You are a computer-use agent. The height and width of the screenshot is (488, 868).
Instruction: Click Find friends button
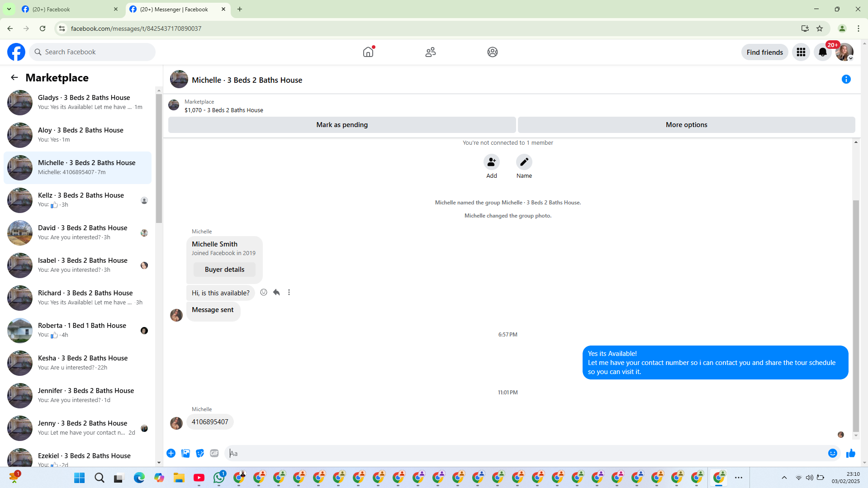pyautogui.click(x=764, y=52)
